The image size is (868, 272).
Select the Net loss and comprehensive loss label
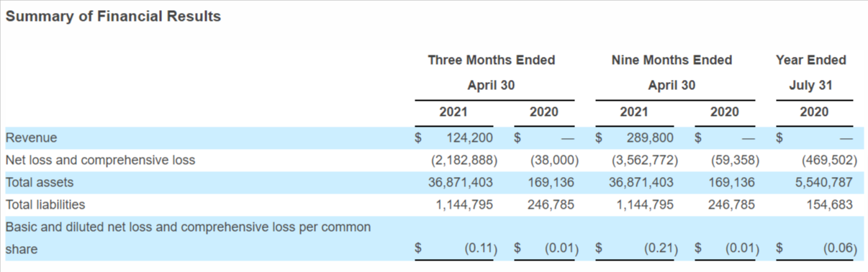pyautogui.click(x=100, y=160)
